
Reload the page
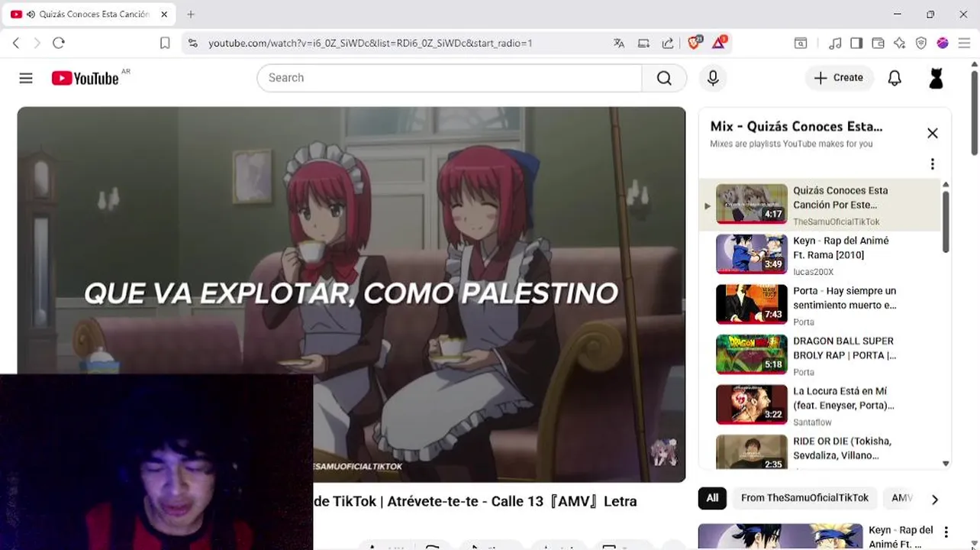pos(59,44)
